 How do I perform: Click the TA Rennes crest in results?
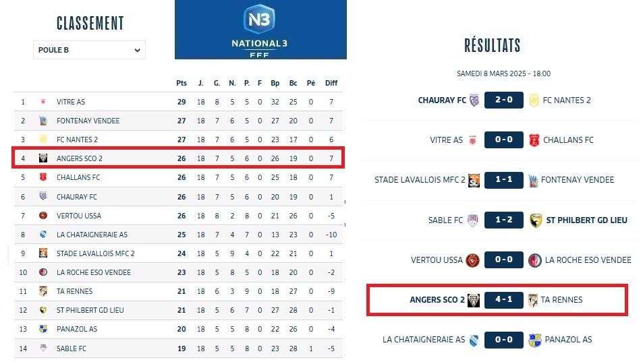[x=534, y=300]
